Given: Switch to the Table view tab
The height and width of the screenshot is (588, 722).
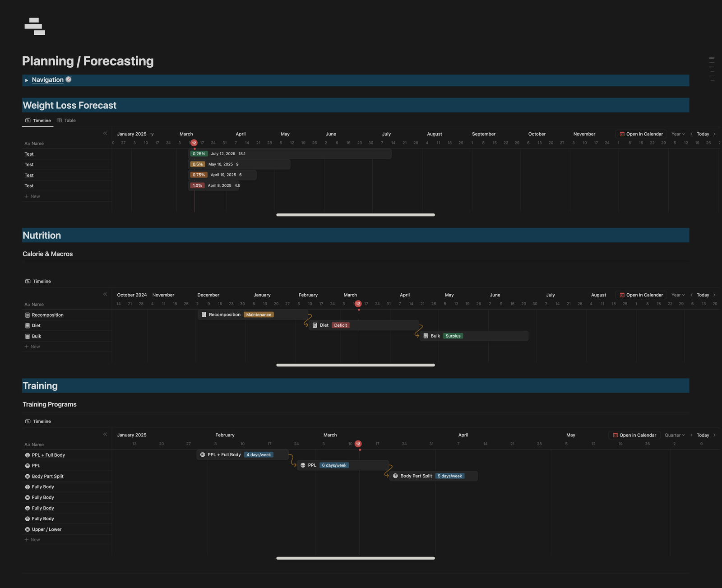Looking at the screenshot, I should click(x=66, y=120).
